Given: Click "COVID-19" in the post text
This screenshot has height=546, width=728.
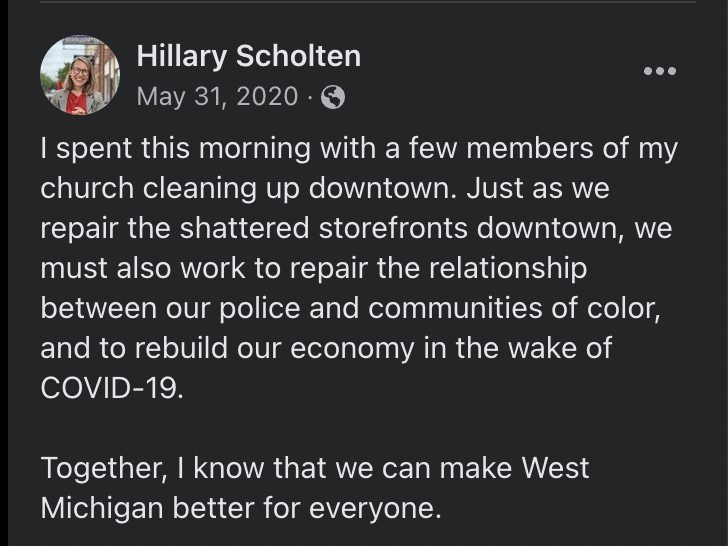Looking at the screenshot, I should [x=112, y=388].
